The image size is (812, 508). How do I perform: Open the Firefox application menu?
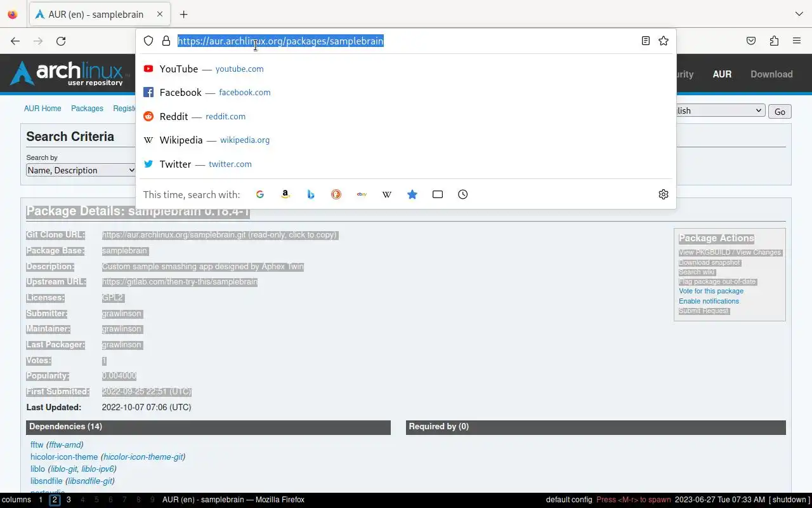pyautogui.click(x=797, y=41)
